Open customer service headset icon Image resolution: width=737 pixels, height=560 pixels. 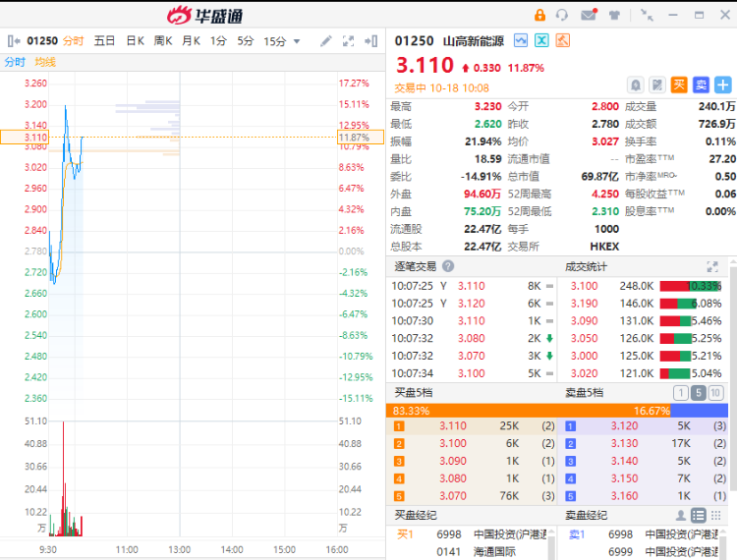coord(562,15)
